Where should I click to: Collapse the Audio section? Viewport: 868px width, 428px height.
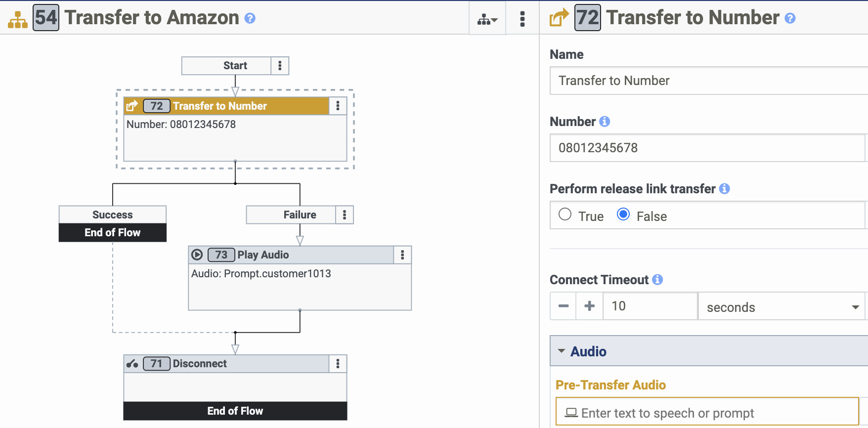click(562, 351)
